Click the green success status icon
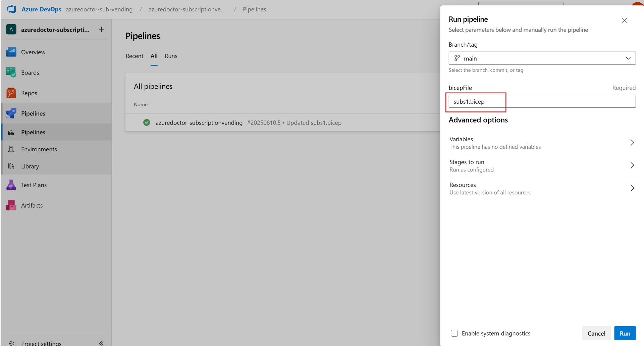This screenshot has height=346, width=644. [x=147, y=122]
